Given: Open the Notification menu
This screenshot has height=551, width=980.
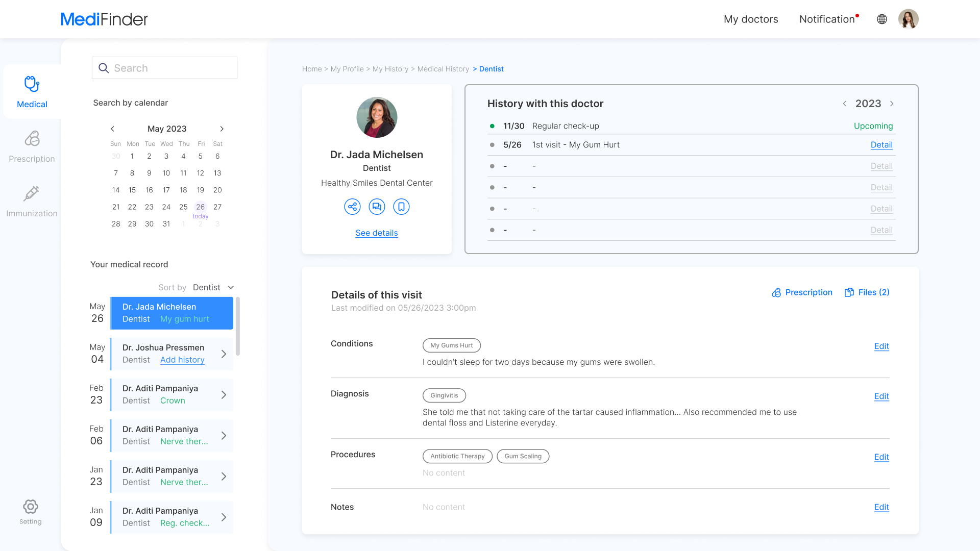Looking at the screenshot, I should pos(827,19).
